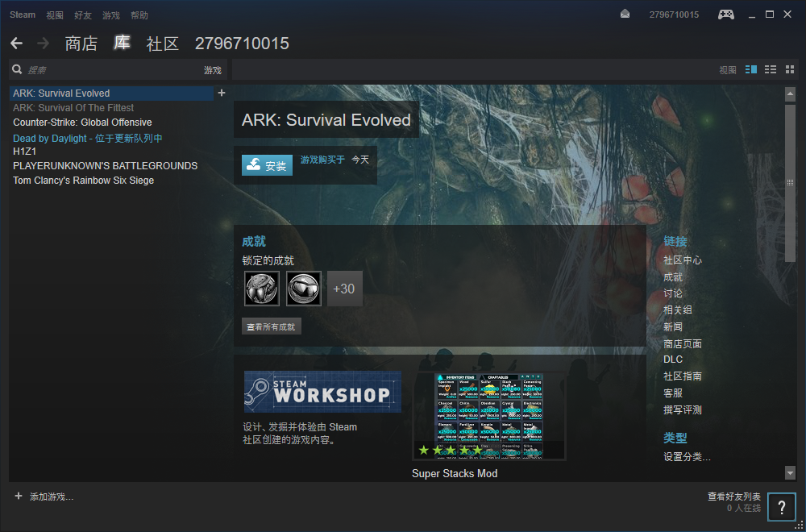Select ARK: Survival Evolved in list

pyautogui.click(x=111, y=93)
